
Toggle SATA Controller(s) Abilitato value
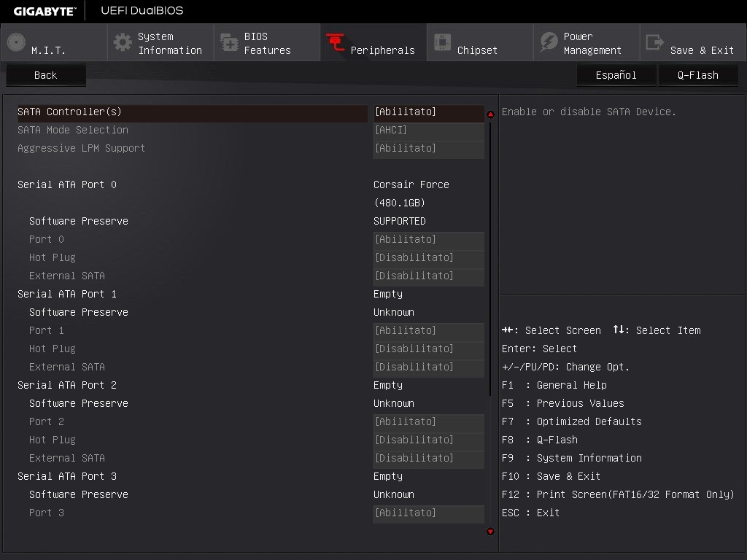tap(428, 112)
